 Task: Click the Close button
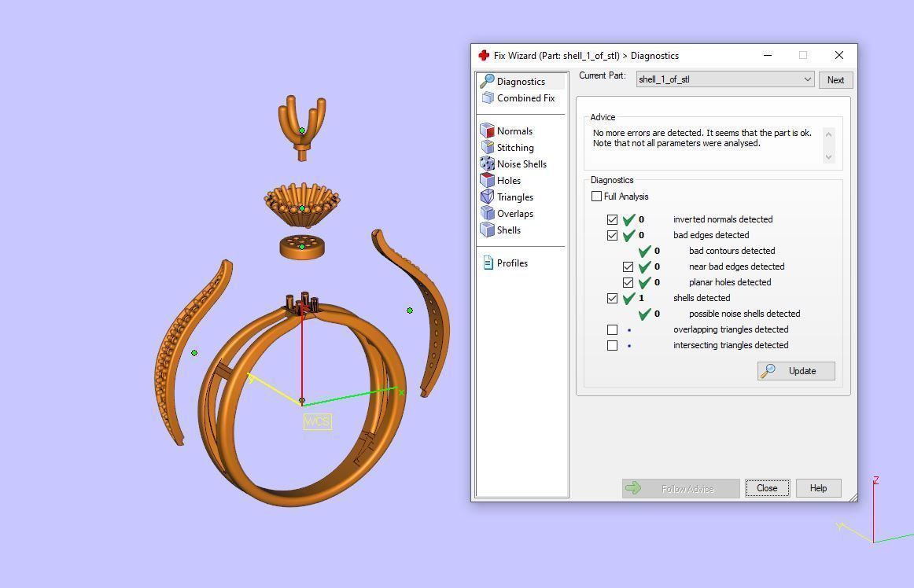[x=767, y=487]
